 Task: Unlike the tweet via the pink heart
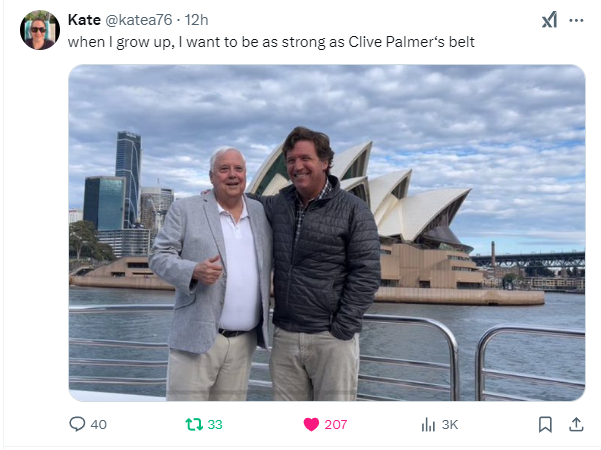tap(311, 424)
